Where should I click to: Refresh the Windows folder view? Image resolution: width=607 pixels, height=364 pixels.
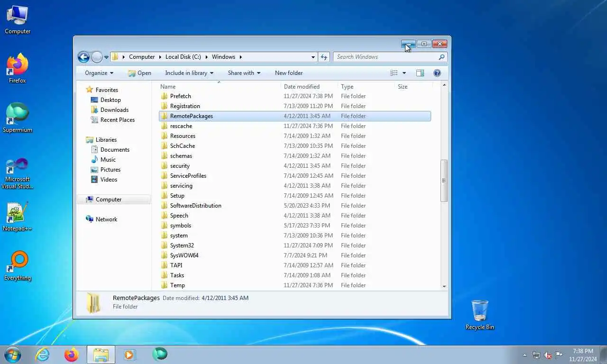[324, 57]
